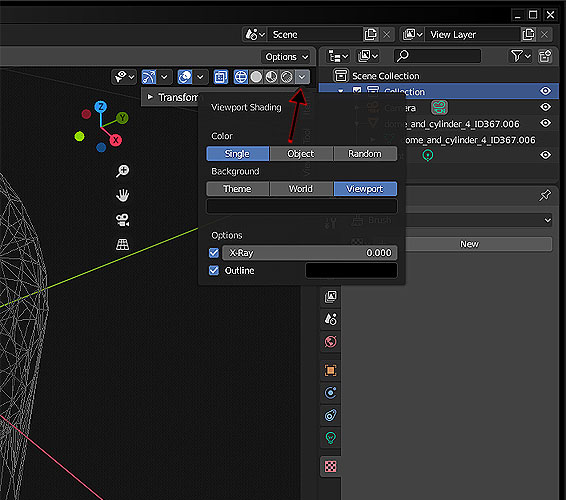This screenshot has height=500, width=566.
Task: Click the Y axis on navigation gizmo
Action: pyautogui.click(x=122, y=118)
